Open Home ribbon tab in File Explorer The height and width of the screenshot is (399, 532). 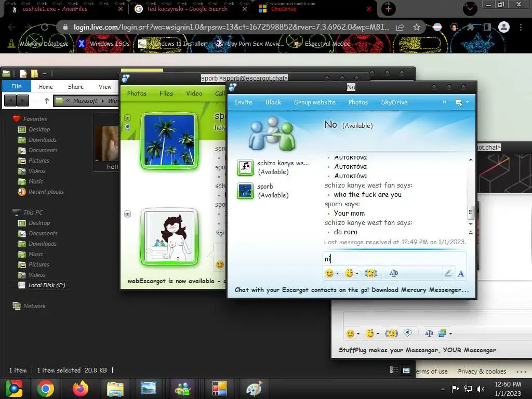[x=46, y=87]
